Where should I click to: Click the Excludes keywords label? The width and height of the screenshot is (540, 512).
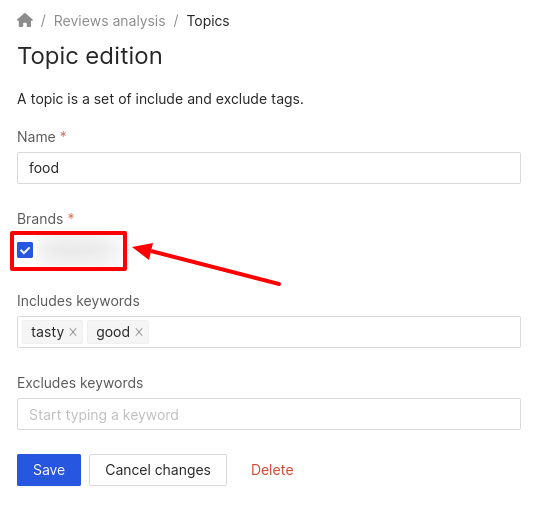(80, 383)
